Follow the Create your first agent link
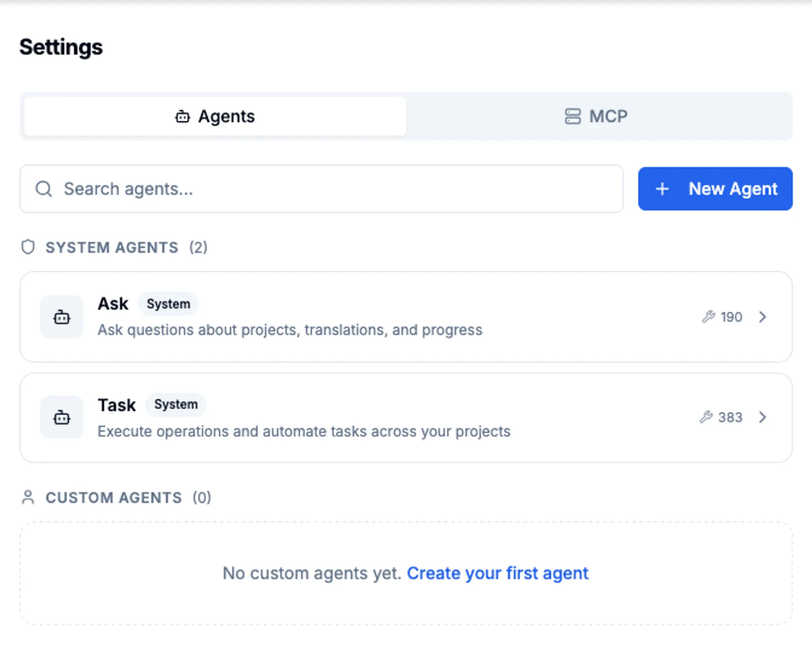 (497, 573)
